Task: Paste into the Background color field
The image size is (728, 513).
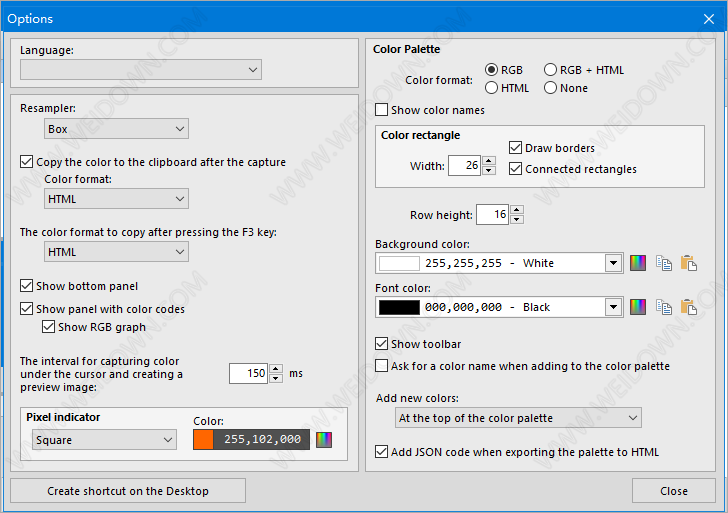Action: [x=689, y=263]
